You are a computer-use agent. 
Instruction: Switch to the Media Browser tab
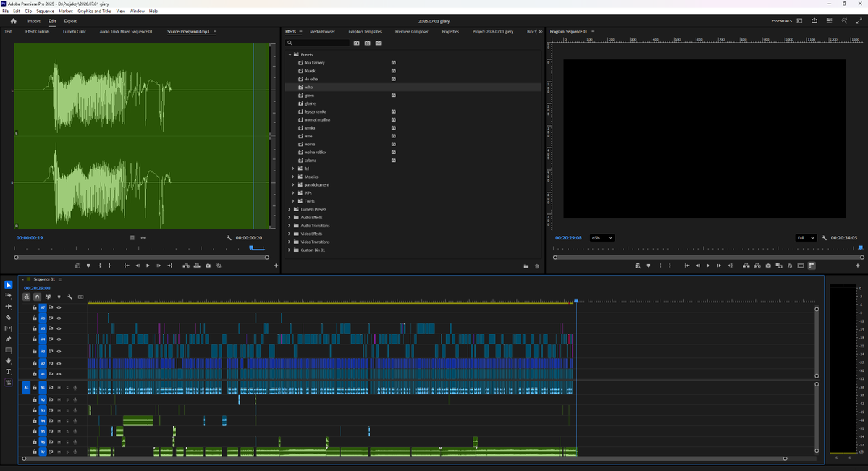click(322, 32)
